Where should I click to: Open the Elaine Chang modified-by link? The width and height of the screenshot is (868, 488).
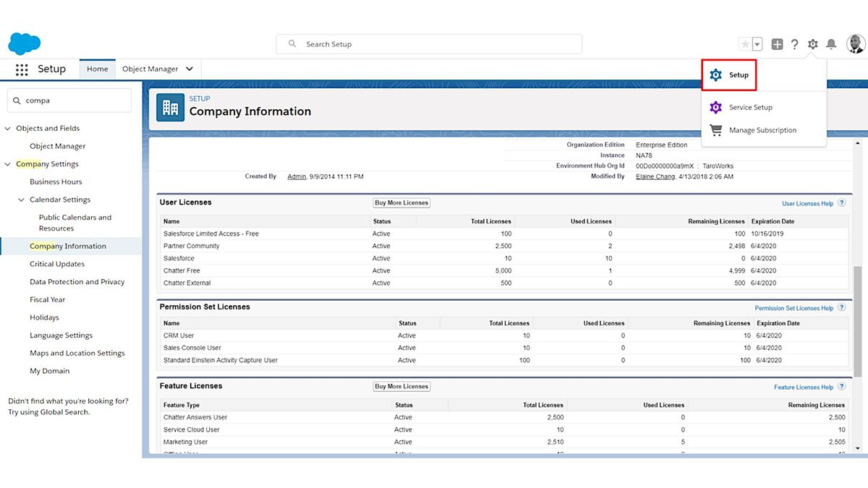(x=655, y=176)
